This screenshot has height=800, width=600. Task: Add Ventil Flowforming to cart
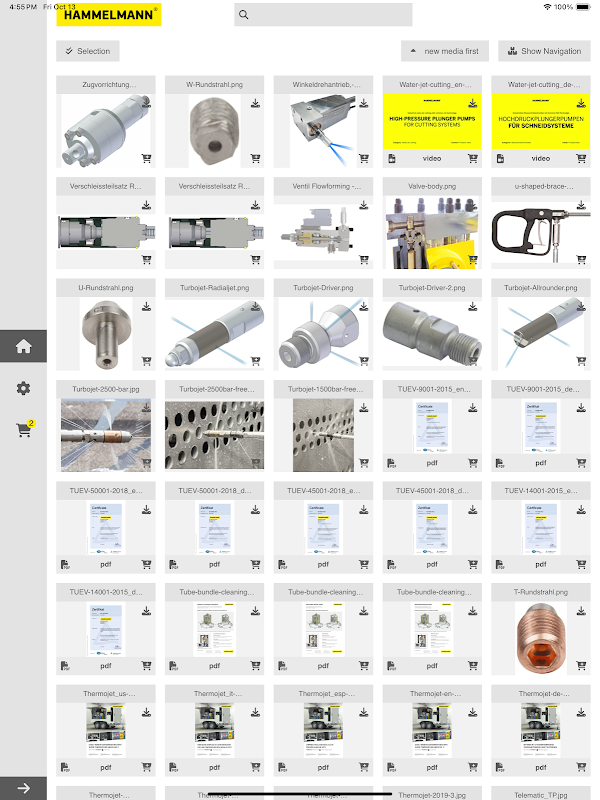pos(364,260)
